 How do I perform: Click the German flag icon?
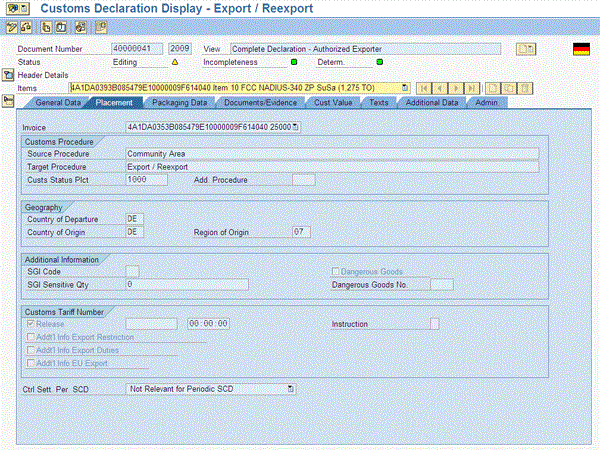580,49
